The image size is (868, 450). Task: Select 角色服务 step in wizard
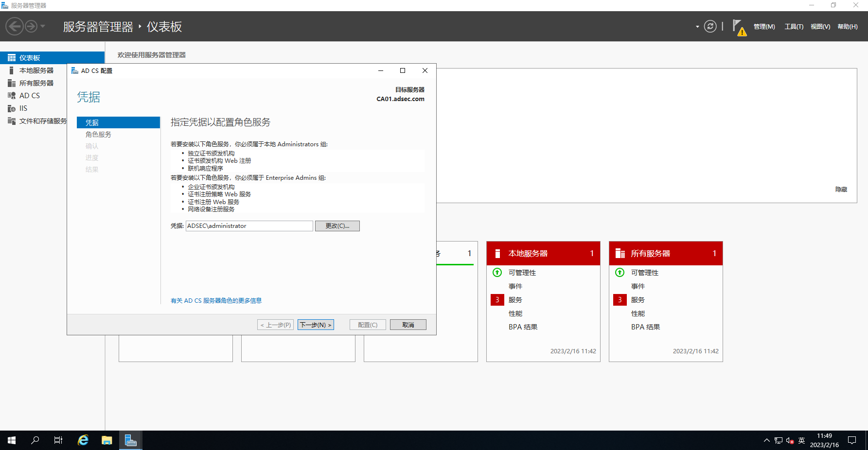pos(98,135)
